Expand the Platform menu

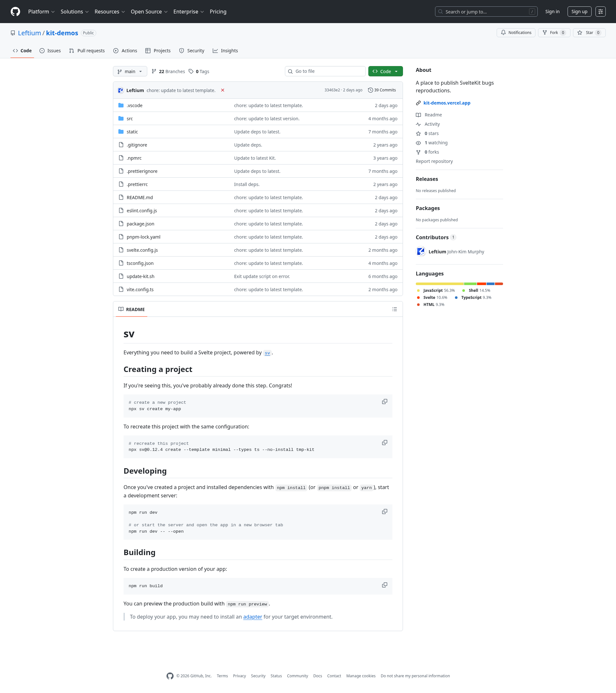click(41, 12)
